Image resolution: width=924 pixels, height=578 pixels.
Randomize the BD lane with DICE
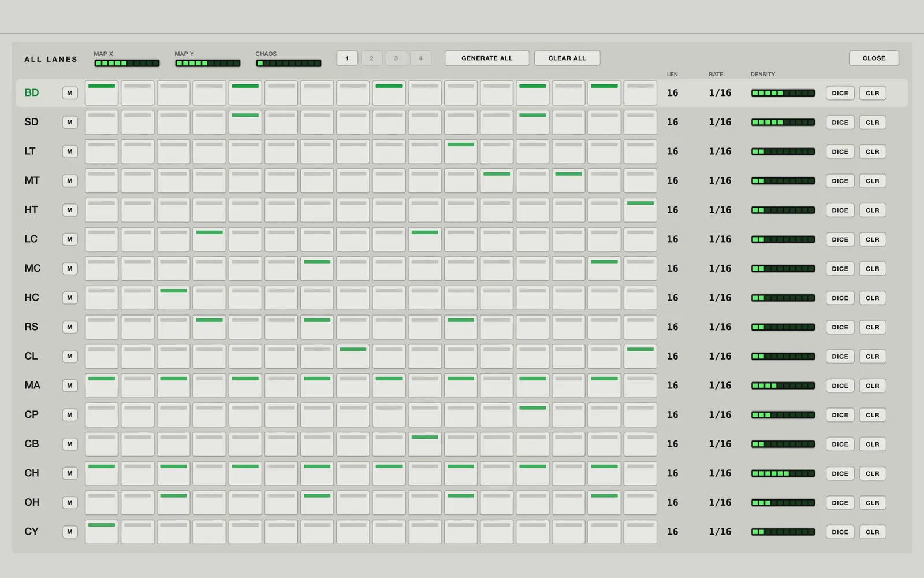pos(840,93)
